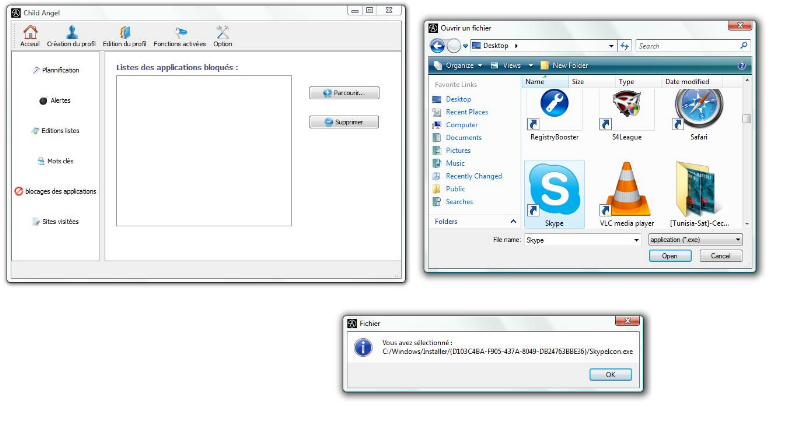
Task: Click the Open button
Action: click(670, 256)
